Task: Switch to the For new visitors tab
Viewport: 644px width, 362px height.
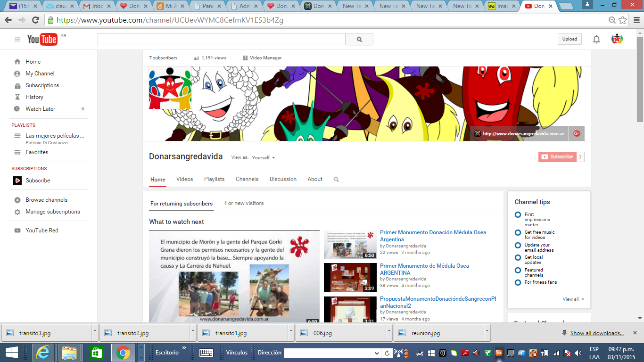Action: point(244,203)
